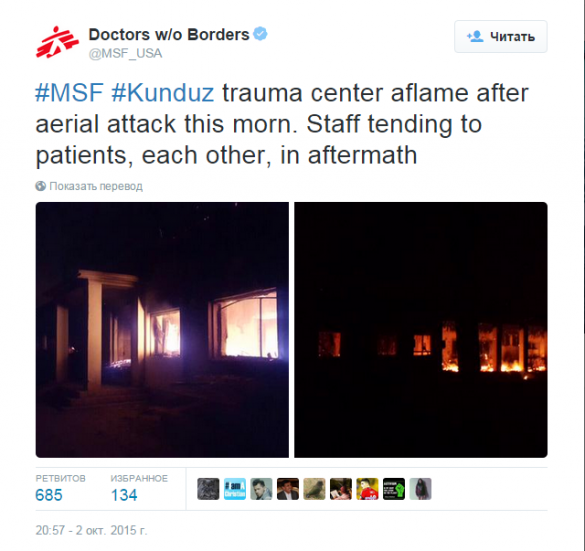Click Показать перевод to translate tweet
The width and height of the screenshot is (585, 551).
[x=96, y=186]
